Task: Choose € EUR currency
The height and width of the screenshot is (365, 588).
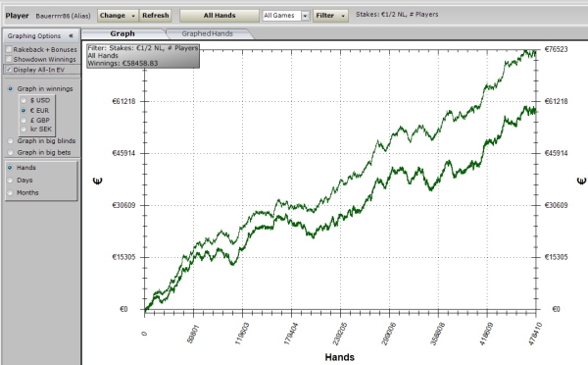Action: coord(24,111)
